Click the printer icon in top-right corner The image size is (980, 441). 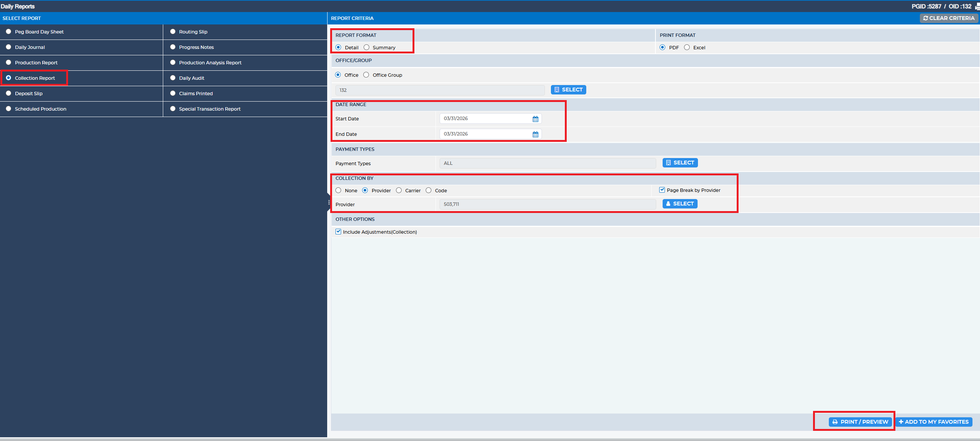(977, 6)
